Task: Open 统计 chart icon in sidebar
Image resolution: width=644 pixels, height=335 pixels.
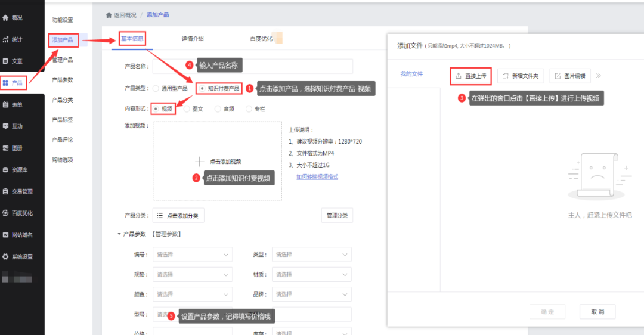Action: [6, 39]
